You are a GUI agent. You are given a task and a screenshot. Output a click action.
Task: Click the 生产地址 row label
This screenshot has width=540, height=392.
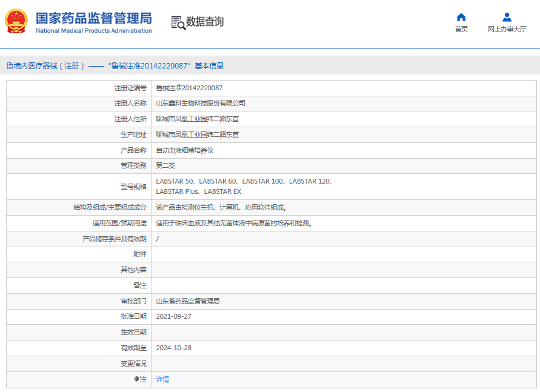133,135
